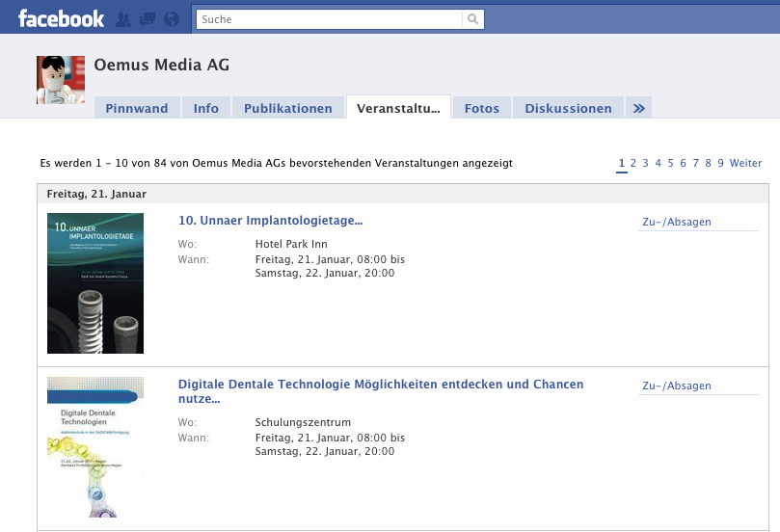Click the Schulungszentrum location text

point(303,422)
